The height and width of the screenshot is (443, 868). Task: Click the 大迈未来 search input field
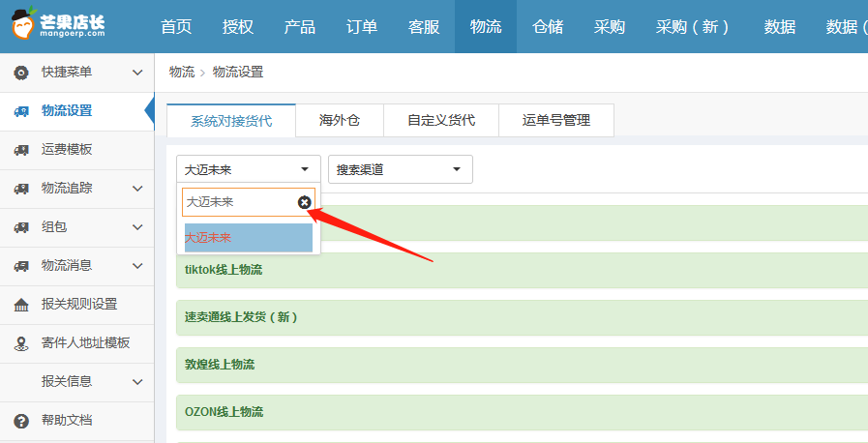237,202
